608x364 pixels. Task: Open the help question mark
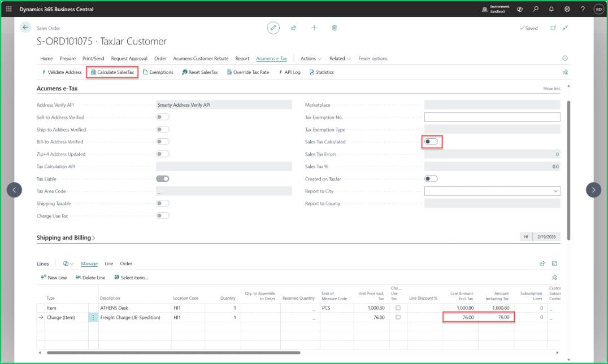(583, 9)
